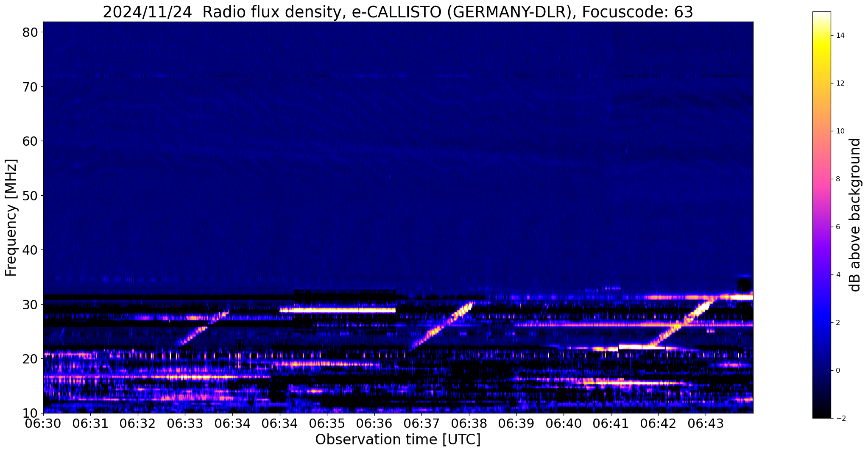Click the 50 tick on frequency axis
The image size is (868, 452).
(x=31, y=195)
